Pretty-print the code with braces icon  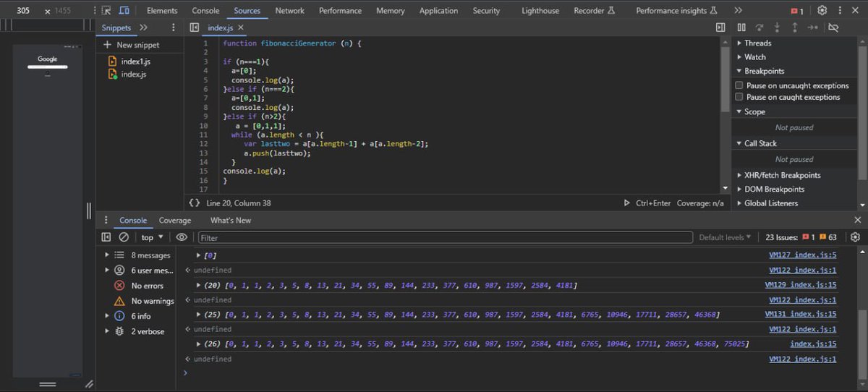point(195,203)
